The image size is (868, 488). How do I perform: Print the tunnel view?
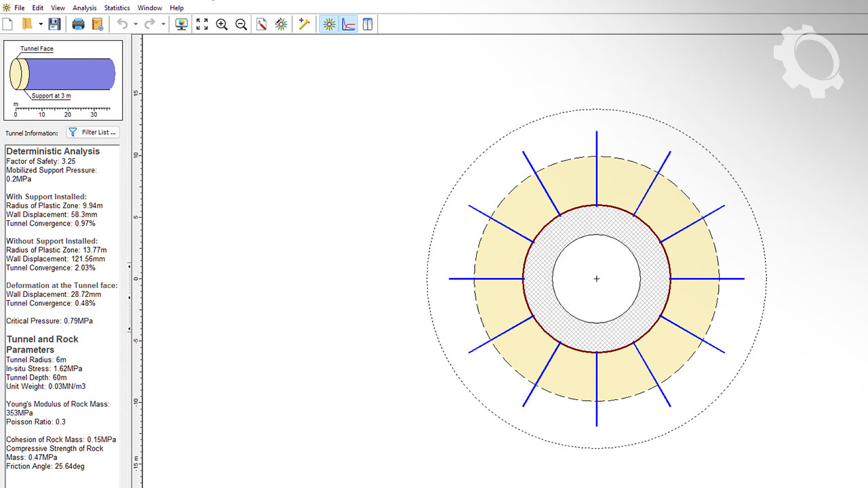coord(78,24)
